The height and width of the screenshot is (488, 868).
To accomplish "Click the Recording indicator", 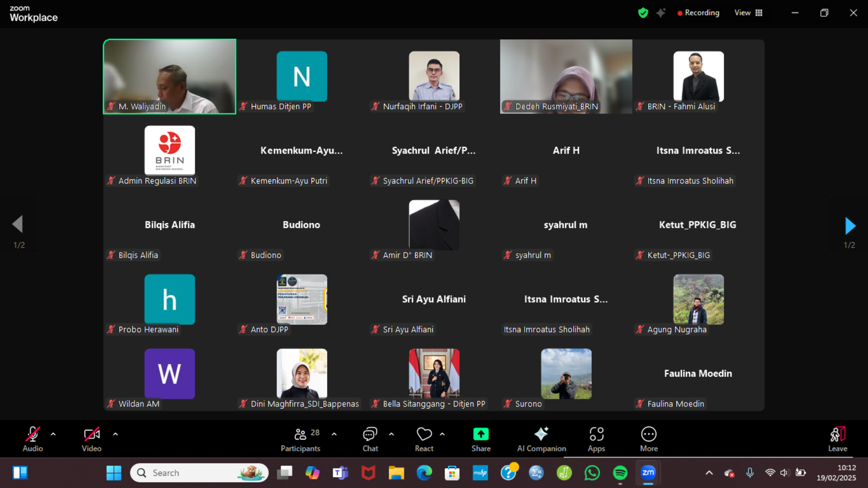I will click(x=698, y=13).
